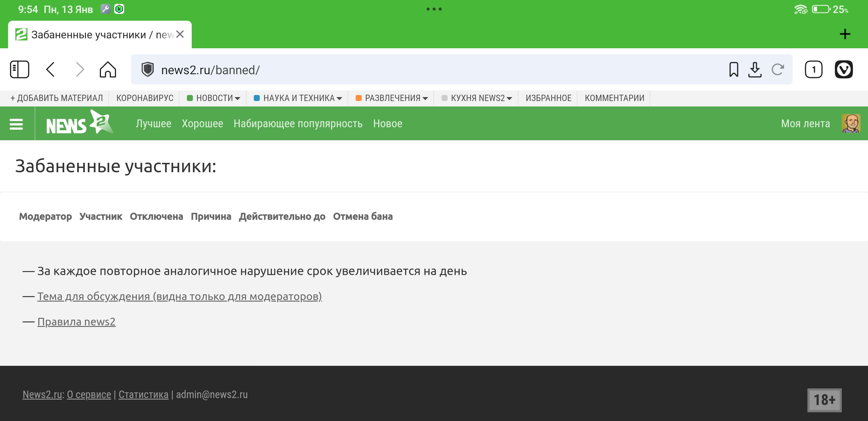This screenshot has width=868, height=421.
Task: Close the Забаненные участники tab
Action: (x=180, y=34)
